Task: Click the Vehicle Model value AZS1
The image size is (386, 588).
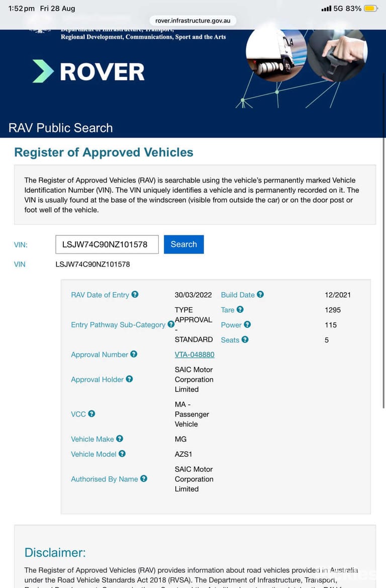Action: [183, 454]
